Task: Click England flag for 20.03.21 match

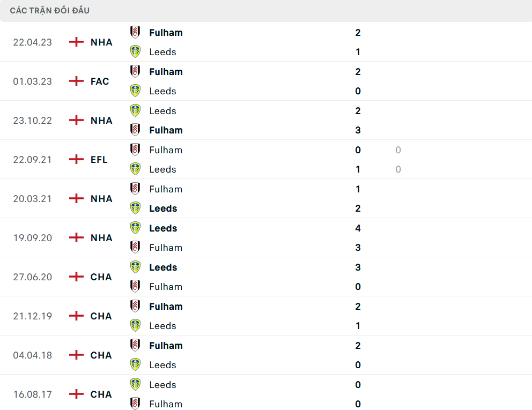Action: click(x=76, y=198)
